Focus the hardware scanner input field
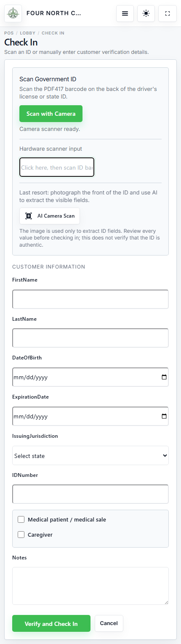 pyautogui.click(x=57, y=168)
